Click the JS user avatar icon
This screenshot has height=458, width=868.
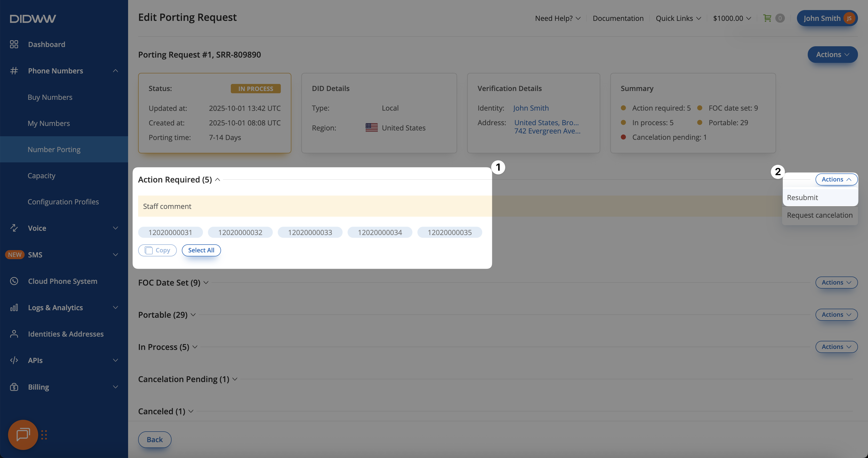click(849, 18)
